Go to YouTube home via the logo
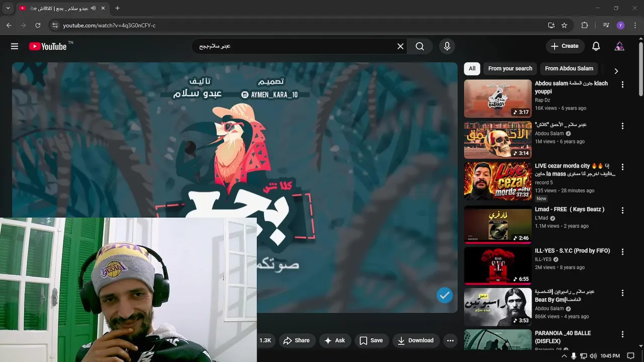 click(x=47, y=46)
